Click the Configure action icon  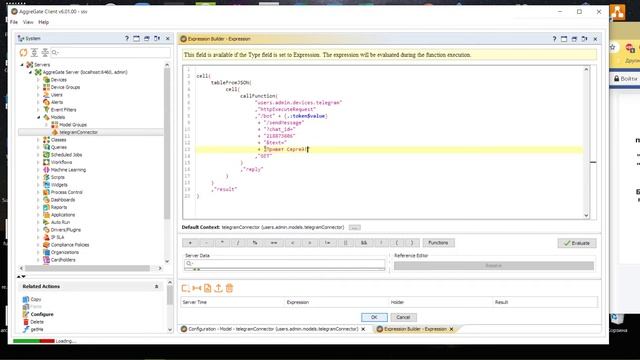coord(26,314)
